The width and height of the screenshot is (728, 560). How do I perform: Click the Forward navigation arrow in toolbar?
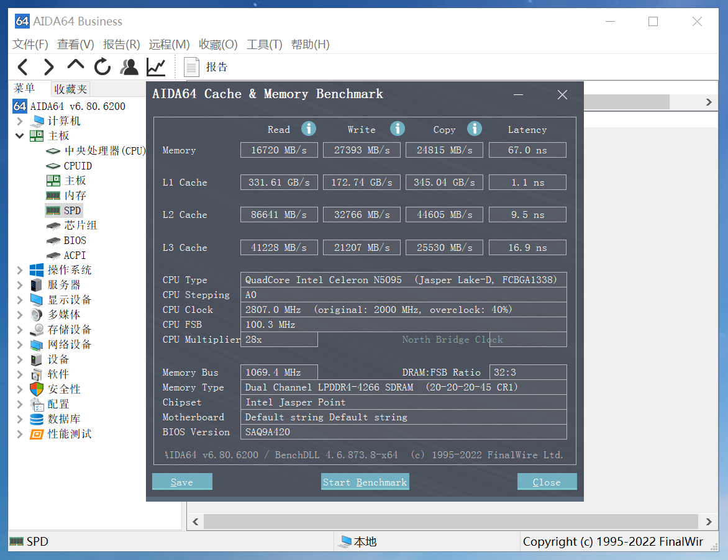[48, 67]
